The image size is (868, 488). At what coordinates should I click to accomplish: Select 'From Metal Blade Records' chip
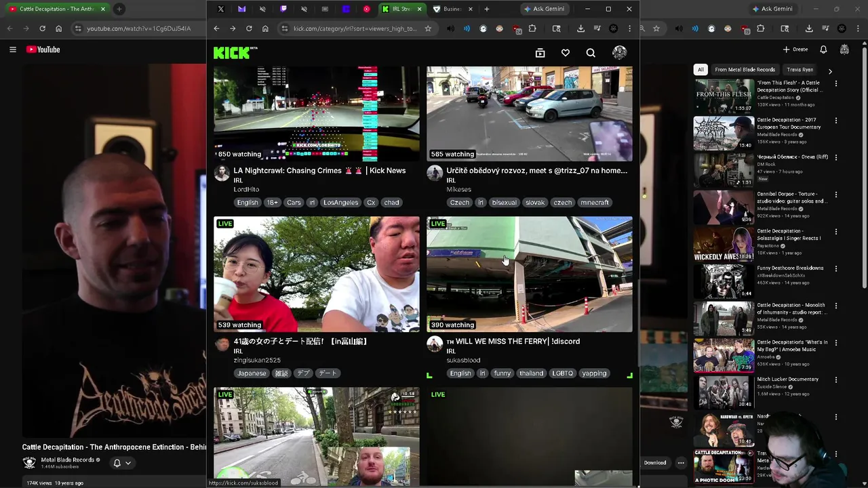coord(745,70)
